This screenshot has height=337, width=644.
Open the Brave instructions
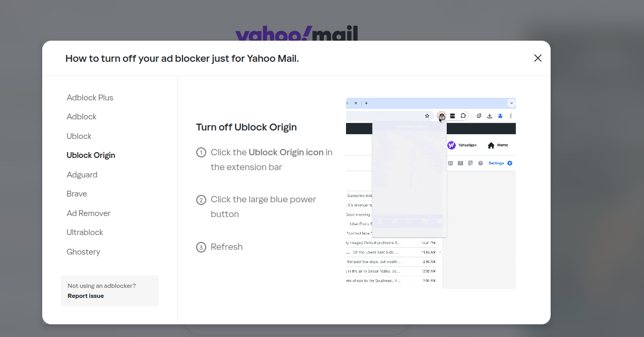tap(77, 194)
